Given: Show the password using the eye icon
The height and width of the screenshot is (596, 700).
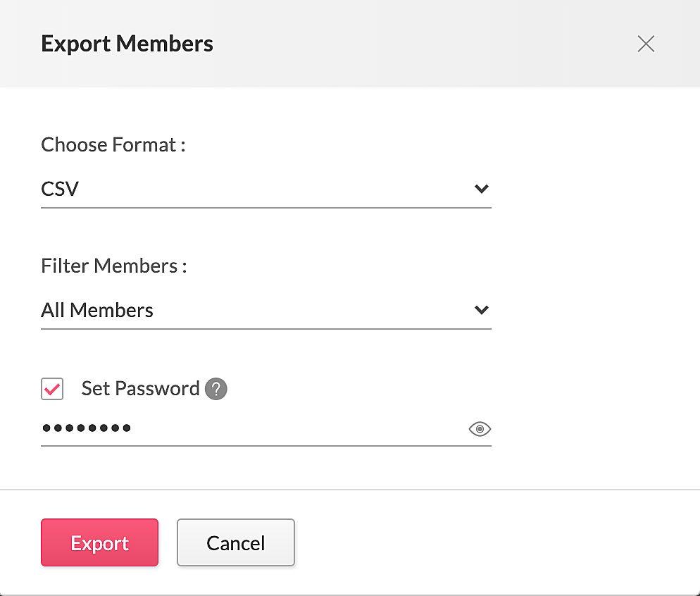Looking at the screenshot, I should [480, 429].
